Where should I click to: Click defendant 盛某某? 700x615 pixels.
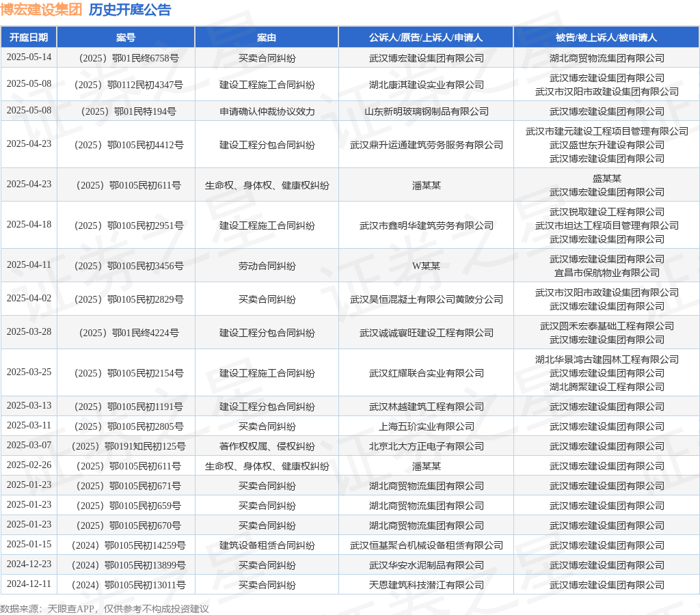click(607, 178)
